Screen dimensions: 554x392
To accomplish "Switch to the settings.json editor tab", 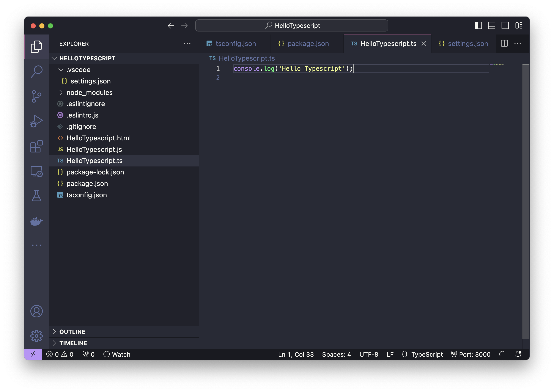I will [467, 44].
